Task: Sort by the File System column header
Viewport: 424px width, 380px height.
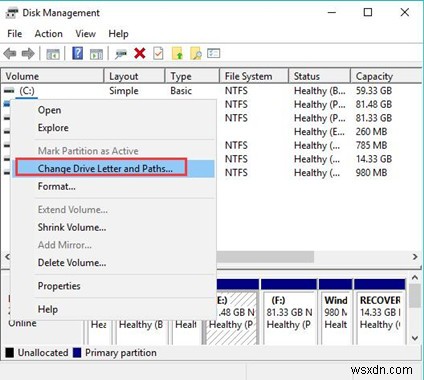Action: pos(254,76)
